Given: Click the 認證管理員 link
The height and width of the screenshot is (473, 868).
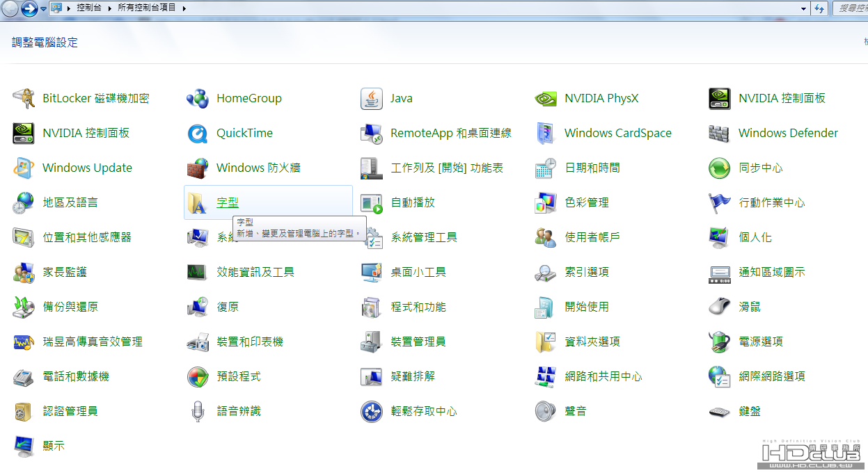Looking at the screenshot, I should (x=70, y=412).
